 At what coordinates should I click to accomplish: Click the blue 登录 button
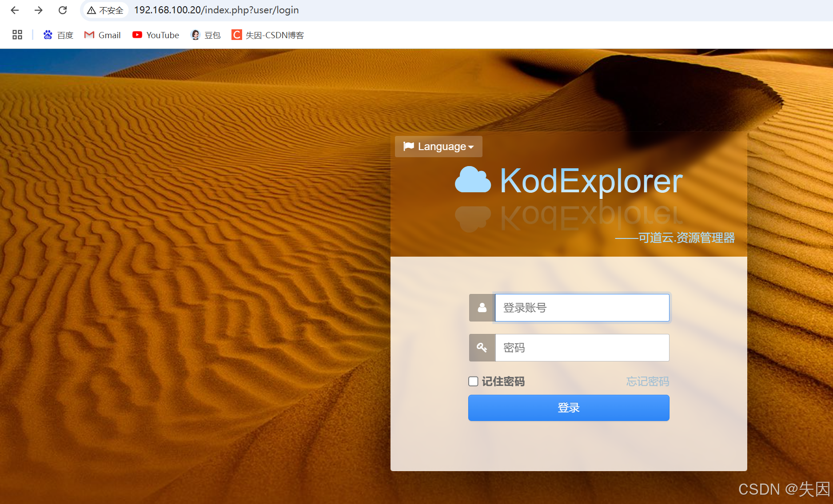pos(569,408)
